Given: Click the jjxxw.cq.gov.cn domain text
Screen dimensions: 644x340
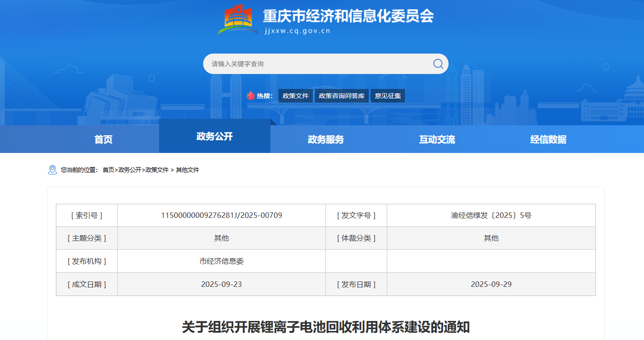Looking at the screenshot, I should pos(297,31).
